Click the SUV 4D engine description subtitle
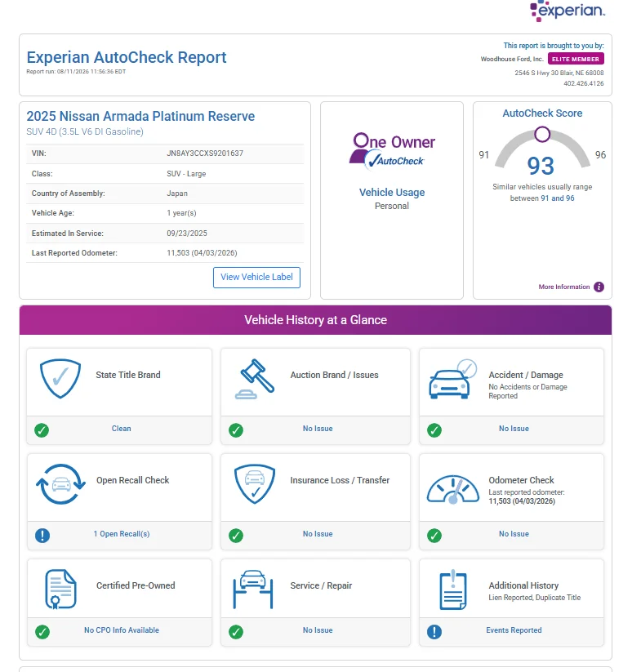 (x=85, y=131)
